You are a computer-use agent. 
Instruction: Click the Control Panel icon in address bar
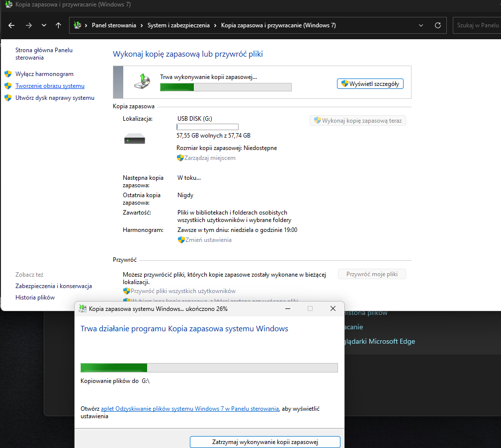77,25
